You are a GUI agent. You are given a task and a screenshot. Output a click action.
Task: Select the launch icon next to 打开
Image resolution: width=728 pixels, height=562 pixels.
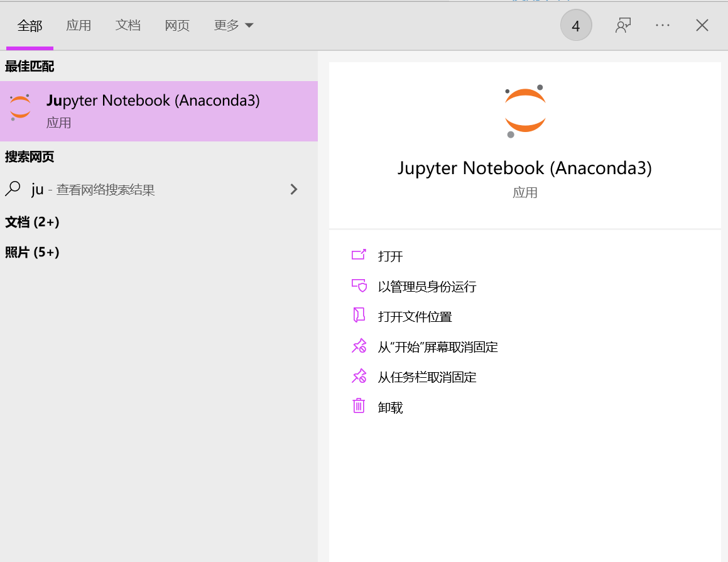(359, 256)
